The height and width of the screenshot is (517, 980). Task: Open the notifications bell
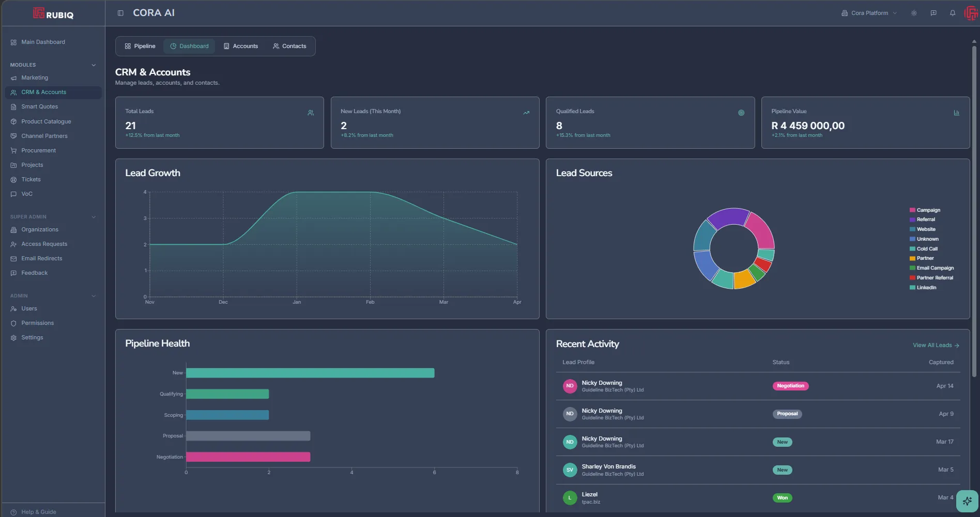(953, 13)
